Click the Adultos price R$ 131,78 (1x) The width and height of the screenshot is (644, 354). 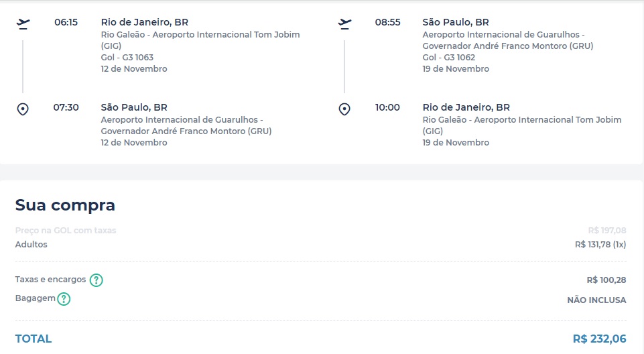pyautogui.click(x=600, y=245)
